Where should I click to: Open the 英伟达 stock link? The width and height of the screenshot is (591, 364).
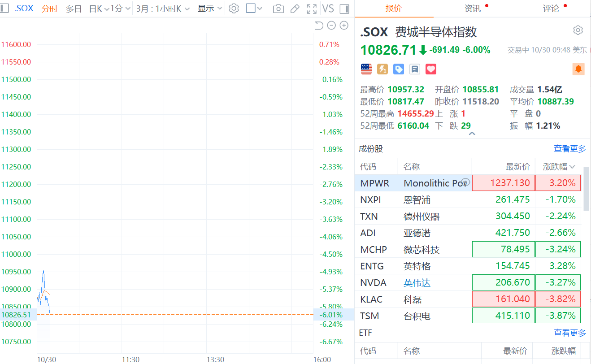click(417, 283)
